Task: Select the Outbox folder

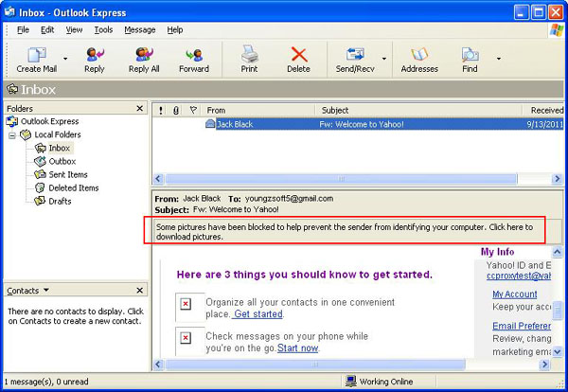Action: coord(62,161)
